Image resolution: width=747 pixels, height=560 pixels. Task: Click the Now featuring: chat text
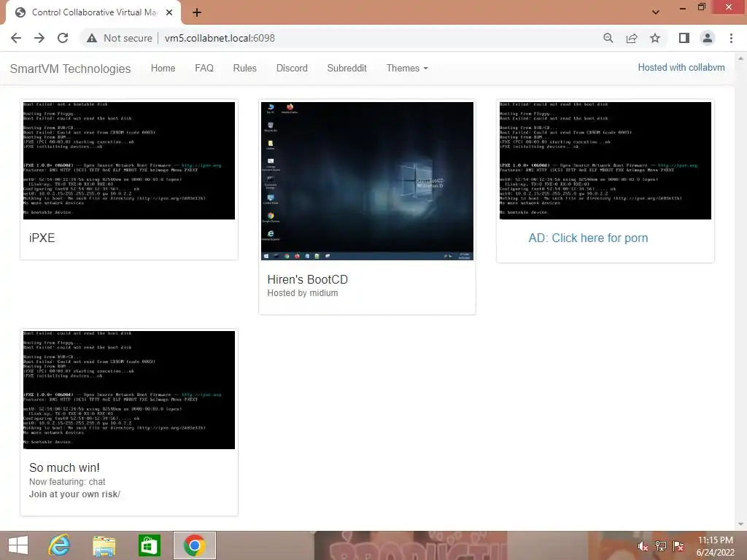[x=67, y=482]
